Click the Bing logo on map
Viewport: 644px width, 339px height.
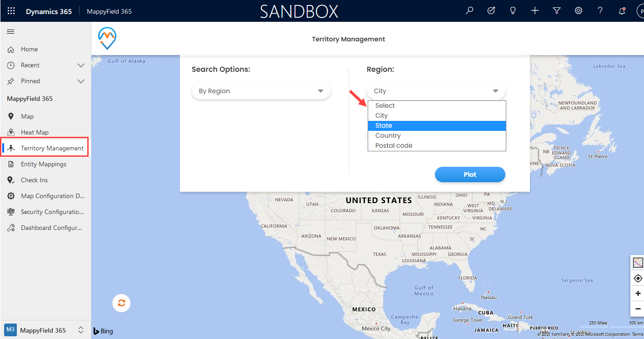pos(103,331)
